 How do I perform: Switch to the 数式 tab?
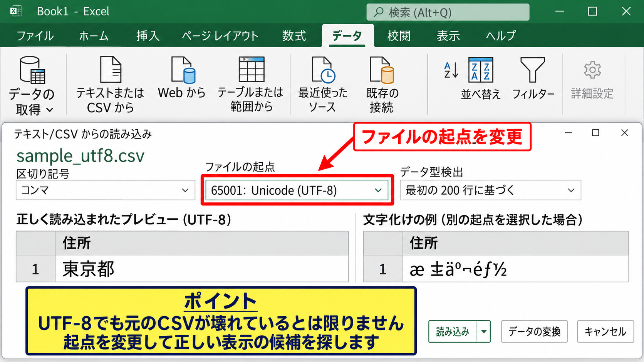point(294,36)
